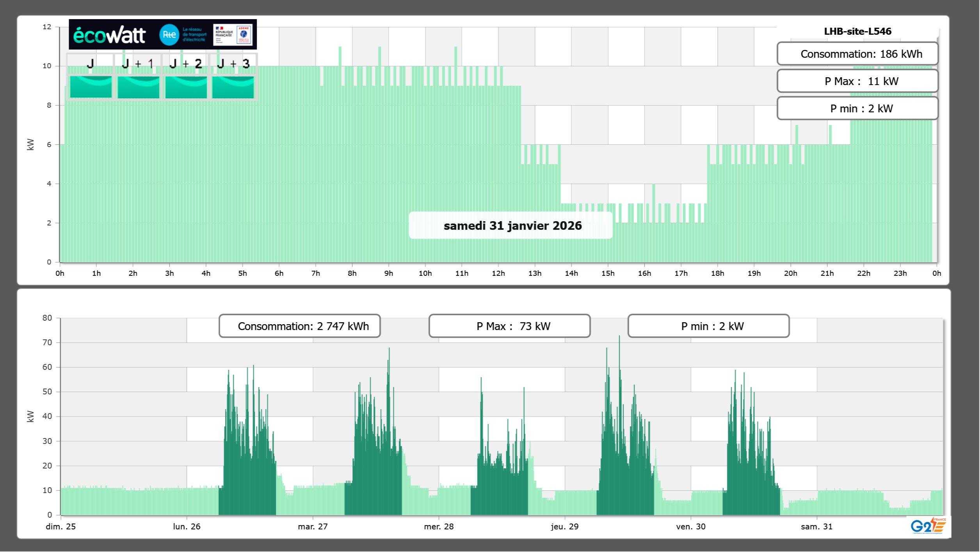The height and width of the screenshot is (552, 980).
Task: Click the sam. 31 day axis label
Action: click(x=816, y=526)
